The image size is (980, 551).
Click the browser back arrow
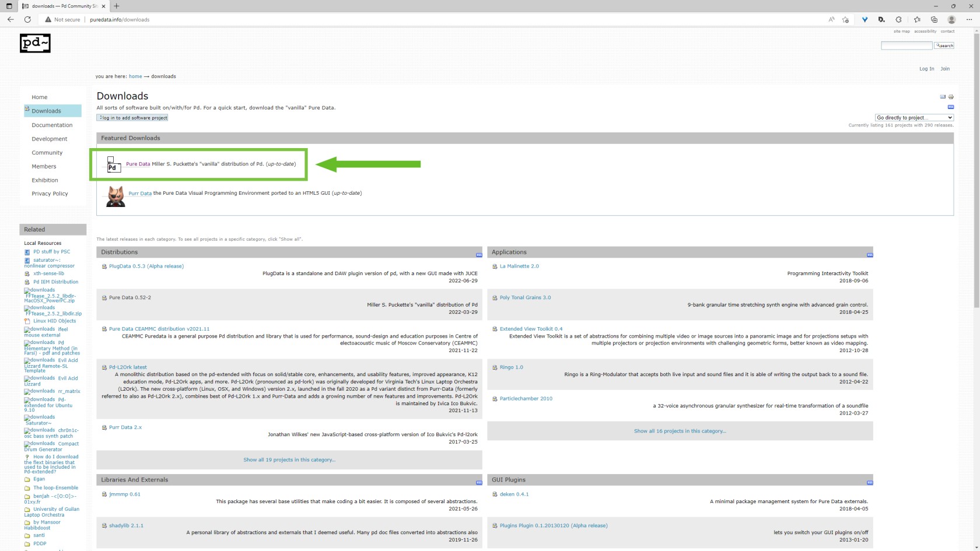coord(10,19)
